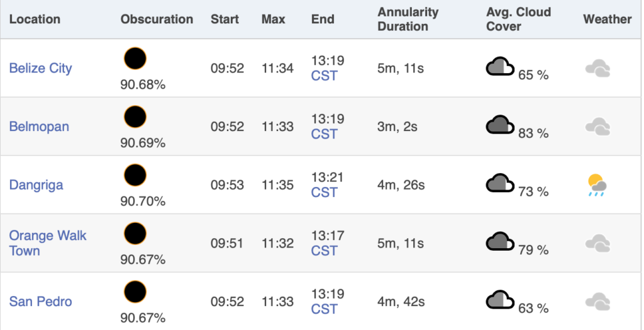Open the San Pedro location link

[x=41, y=301]
